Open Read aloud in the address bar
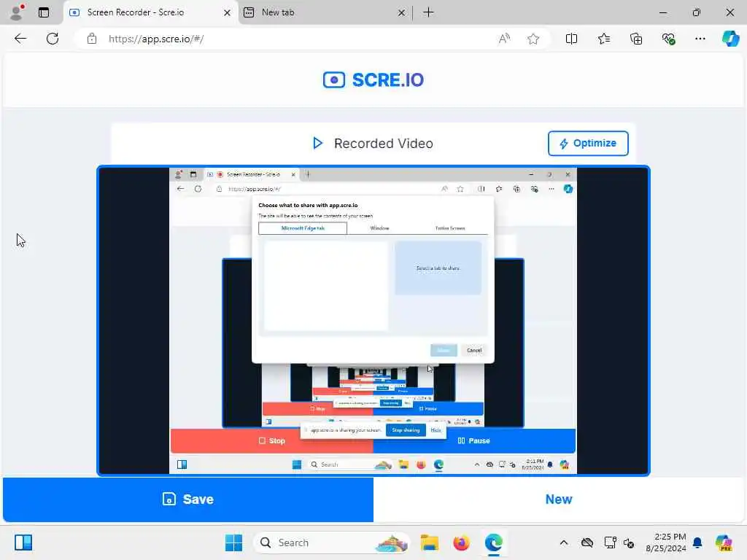 504,39
